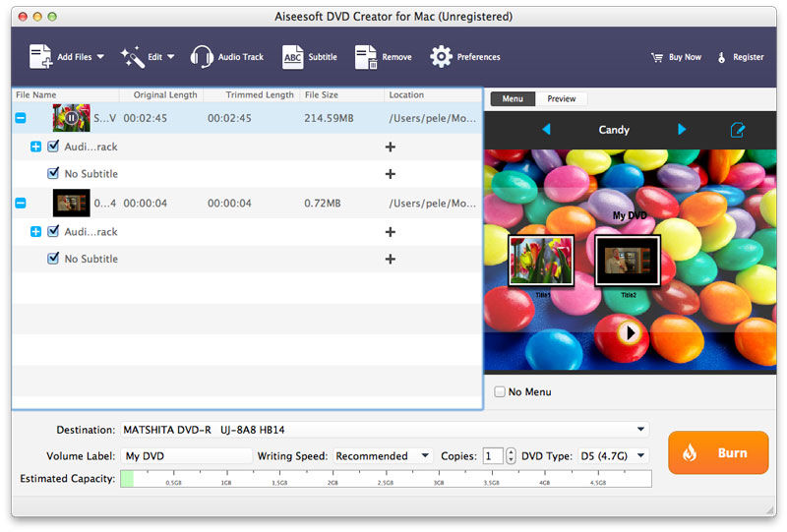Open Preferences gear icon

point(441,57)
